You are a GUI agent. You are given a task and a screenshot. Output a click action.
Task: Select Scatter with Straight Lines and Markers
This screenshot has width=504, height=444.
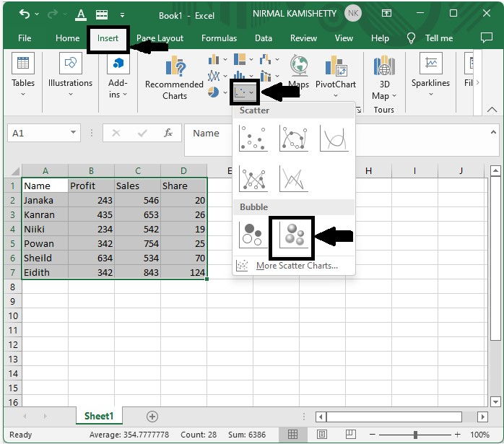coord(253,178)
